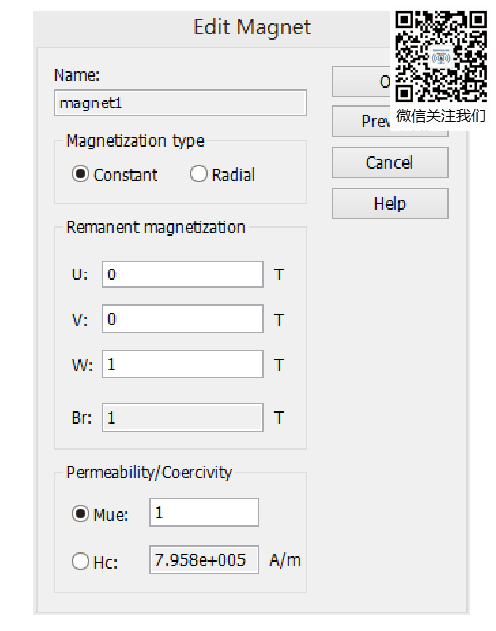Click the magnet1 Name input field
The image size is (496, 631).
(x=180, y=103)
